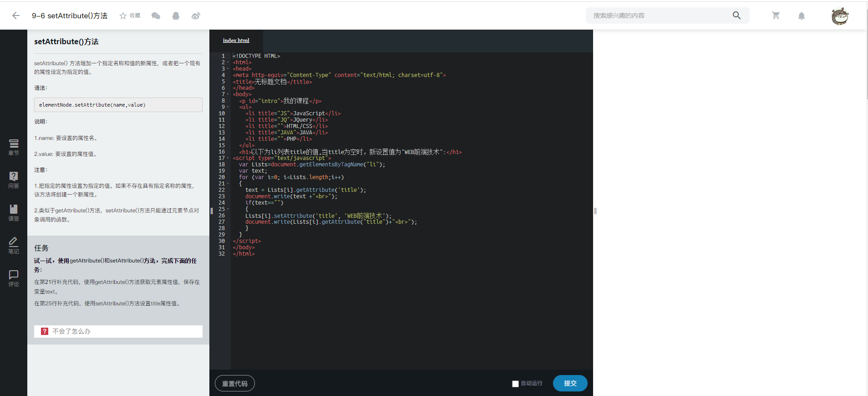Collapse the if-block brace fold at line 25

[228, 209]
